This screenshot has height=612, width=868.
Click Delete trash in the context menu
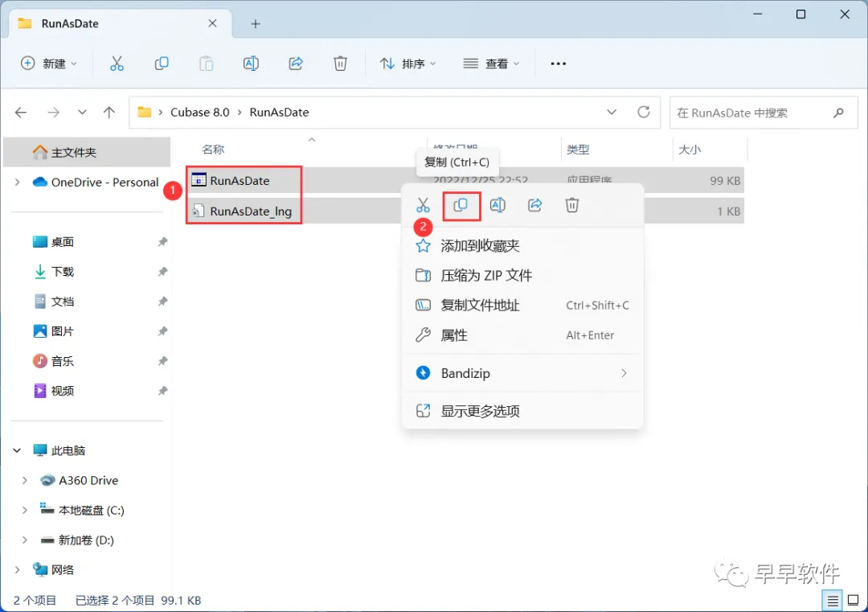coord(572,206)
